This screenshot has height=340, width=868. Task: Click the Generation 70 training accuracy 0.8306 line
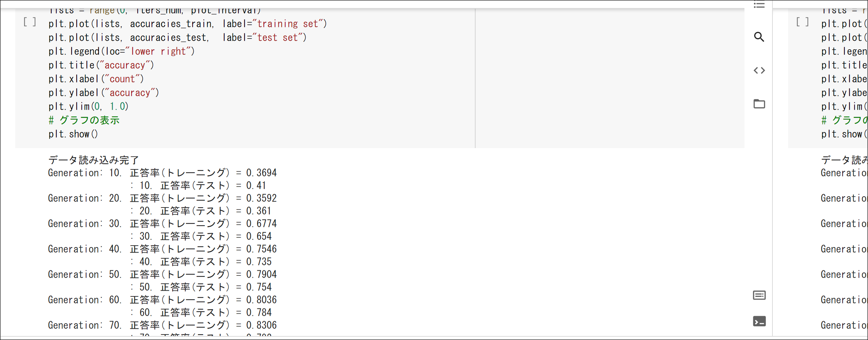[x=162, y=325]
